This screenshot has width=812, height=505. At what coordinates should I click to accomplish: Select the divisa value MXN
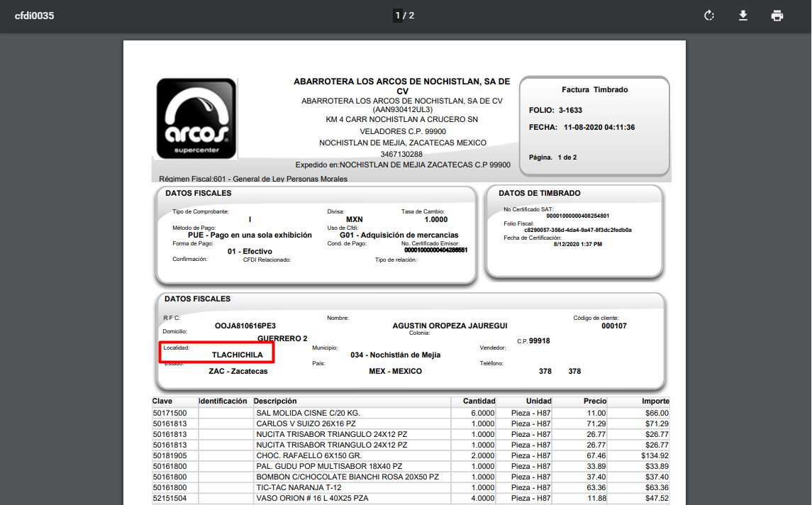tap(354, 220)
